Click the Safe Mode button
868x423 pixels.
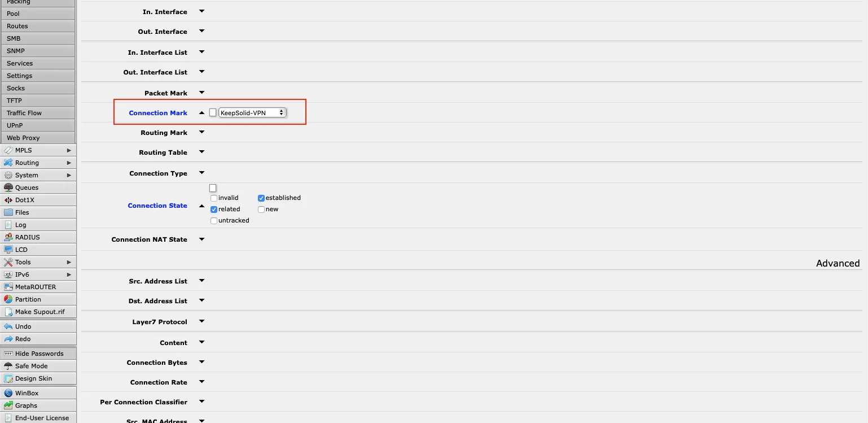(x=31, y=366)
